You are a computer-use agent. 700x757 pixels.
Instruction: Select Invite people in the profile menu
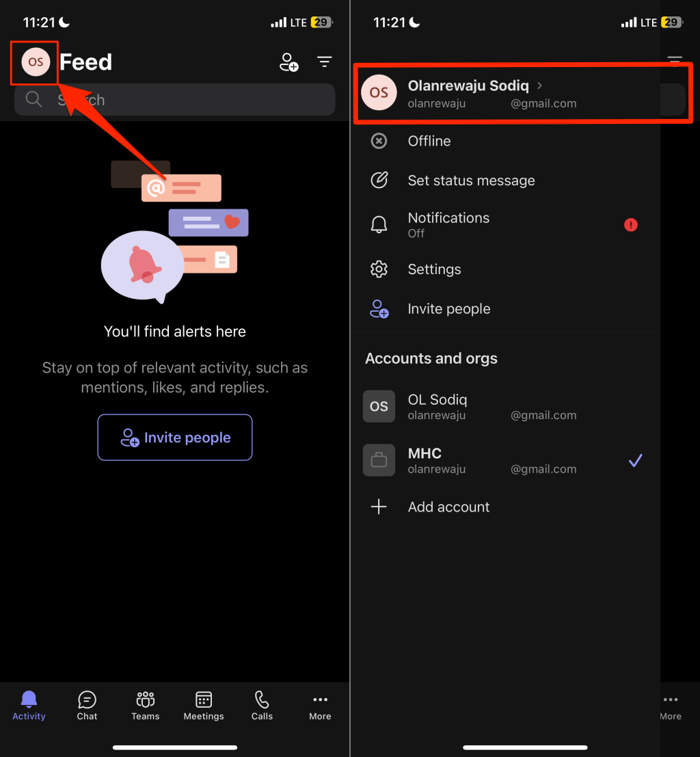[x=449, y=309]
